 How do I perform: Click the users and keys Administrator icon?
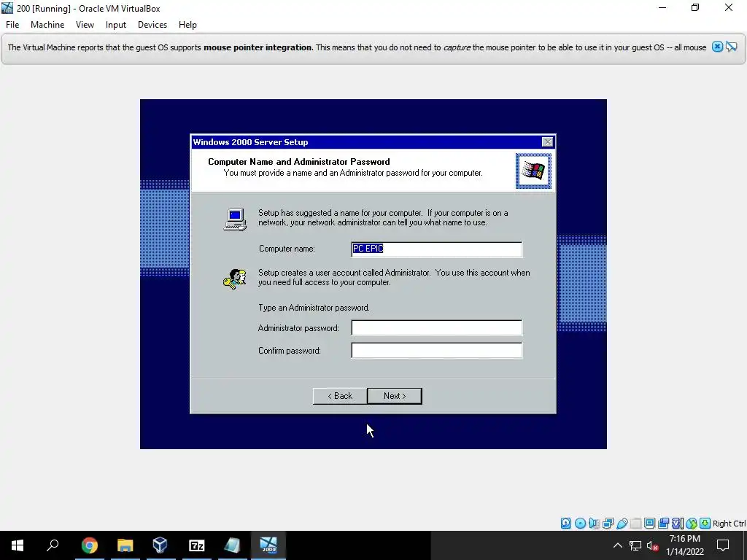235,279
